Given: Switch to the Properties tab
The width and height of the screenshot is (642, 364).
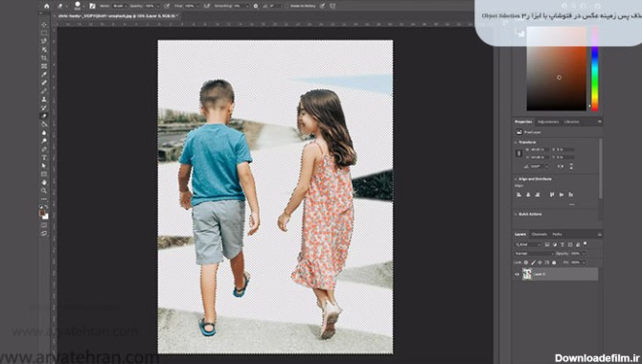Looking at the screenshot, I should pyautogui.click(x=523, y=122).
